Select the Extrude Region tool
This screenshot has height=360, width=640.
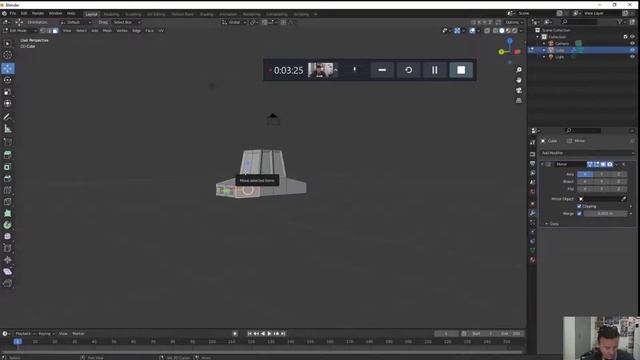(7, 155)
